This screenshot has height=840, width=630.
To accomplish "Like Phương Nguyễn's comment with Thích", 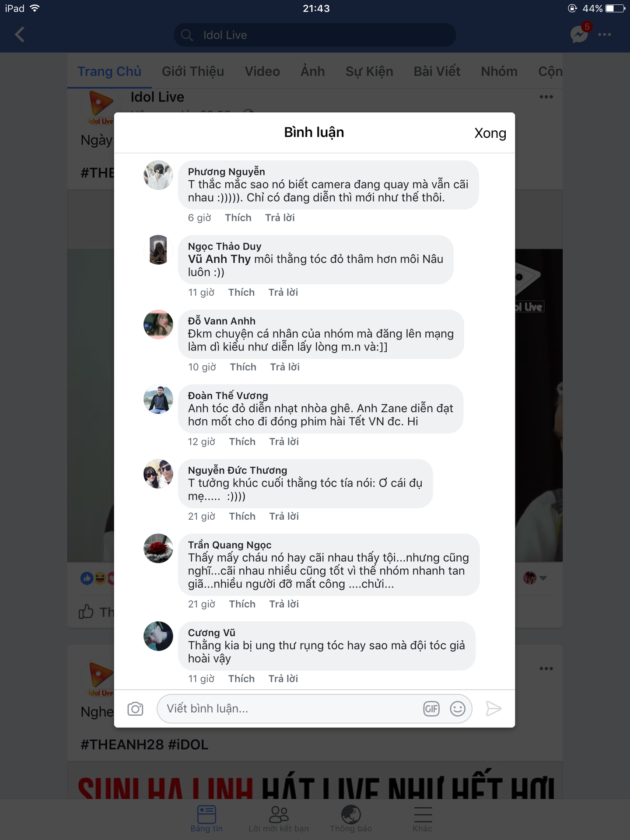I will point(238,218).
